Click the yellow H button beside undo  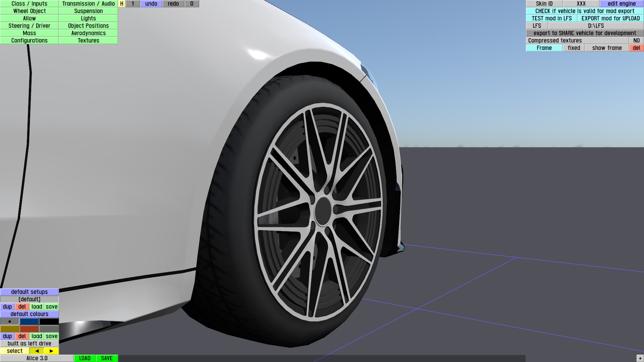click(122, 4)
